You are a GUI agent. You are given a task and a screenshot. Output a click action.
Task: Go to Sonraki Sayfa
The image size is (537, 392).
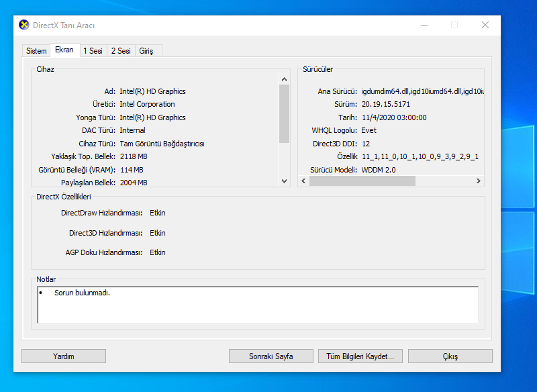tap(271, 356)
